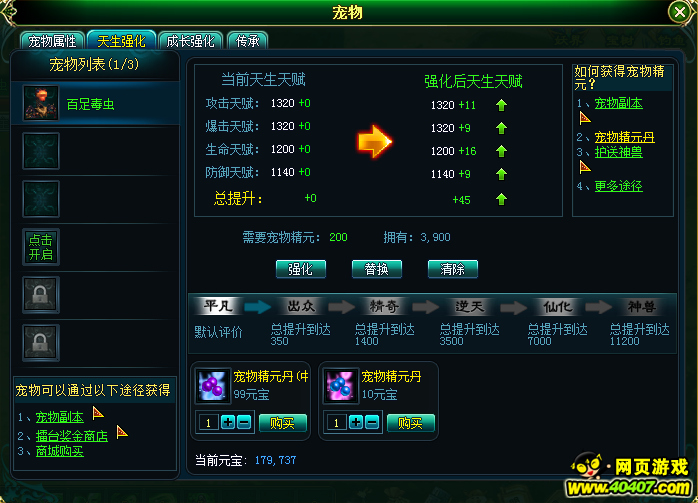Viewport: 698px width, 503px height.
Task: Click the flag icon beside 护送神兽
Action: pos(585,167)
